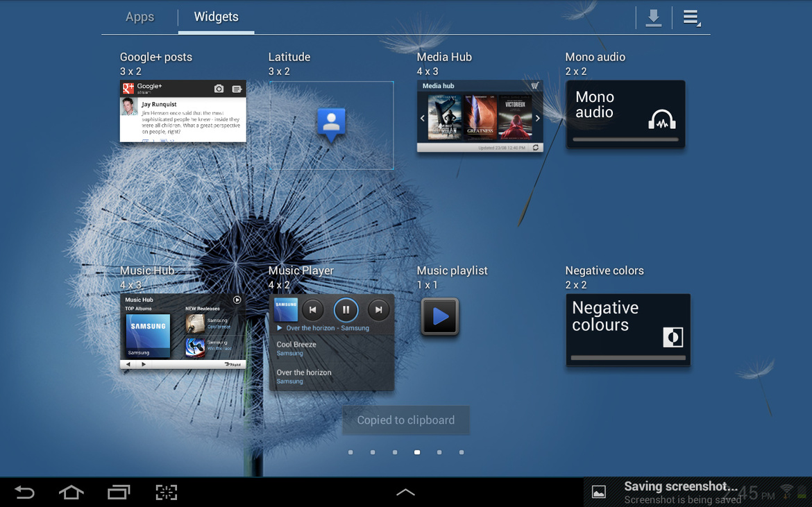This screenshot has height=507, width=812.
Task: Select the Media Hub widget label
Action: (x=444, y=57)
